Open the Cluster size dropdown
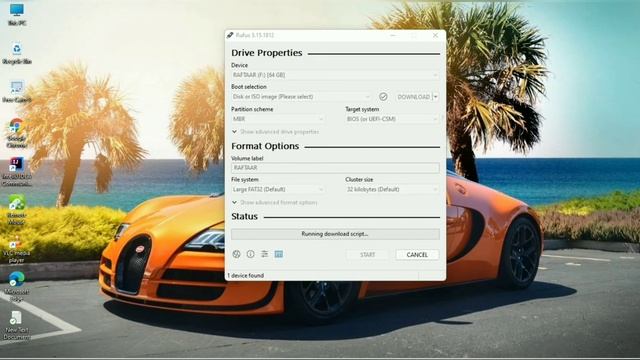Viewport: 640px width, 360px height. pyautogui.click(x=392, y=189)
